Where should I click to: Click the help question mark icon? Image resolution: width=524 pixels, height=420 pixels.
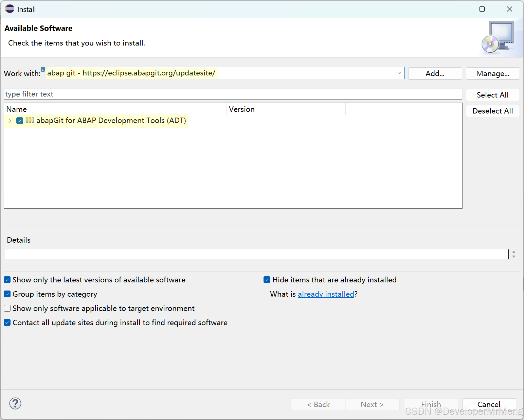pos(15,403)
